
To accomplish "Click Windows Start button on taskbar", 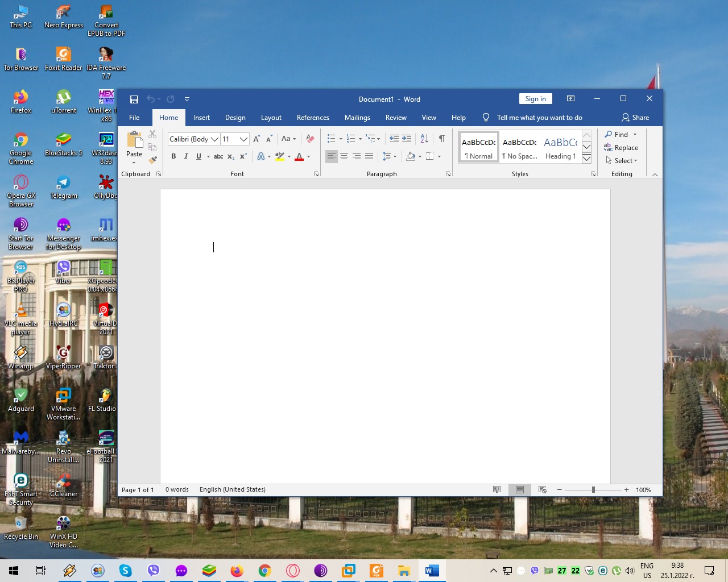I will click(14, 571).
